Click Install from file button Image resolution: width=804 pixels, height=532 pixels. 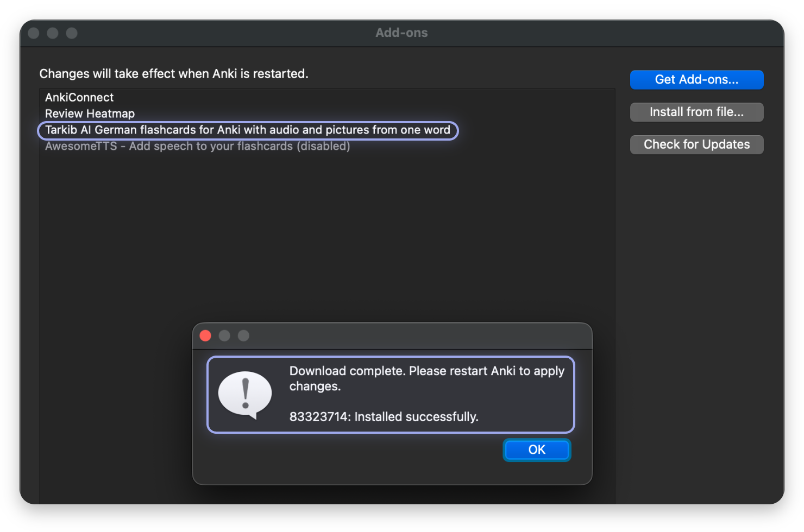pos(696,112)
